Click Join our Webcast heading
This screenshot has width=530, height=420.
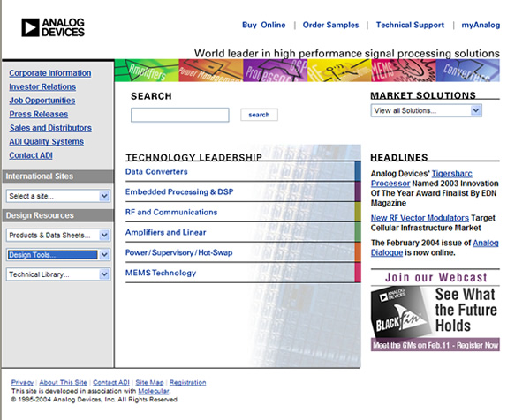coord(435,278)
